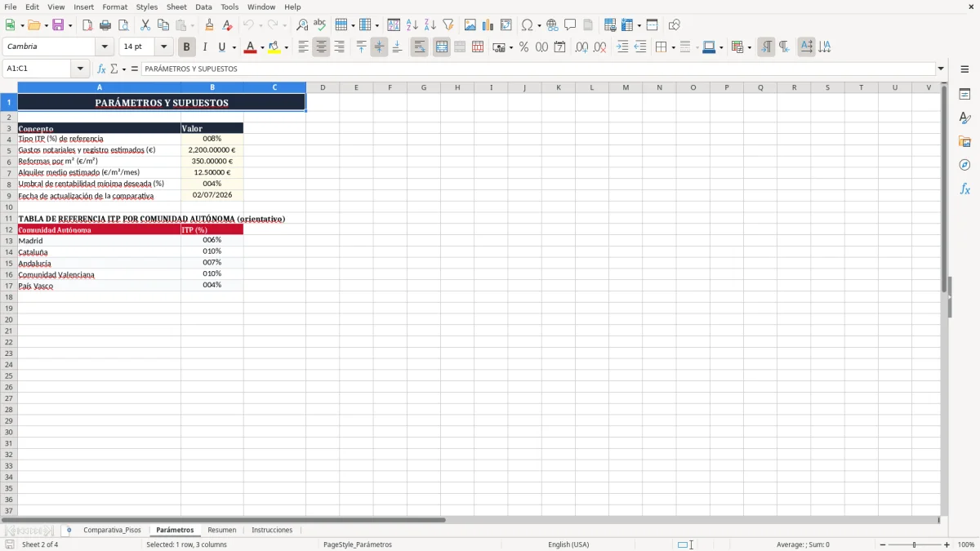
Task: Open Print Preview from the toolbar
Action: pyautogui.click(x=123, y=25)
